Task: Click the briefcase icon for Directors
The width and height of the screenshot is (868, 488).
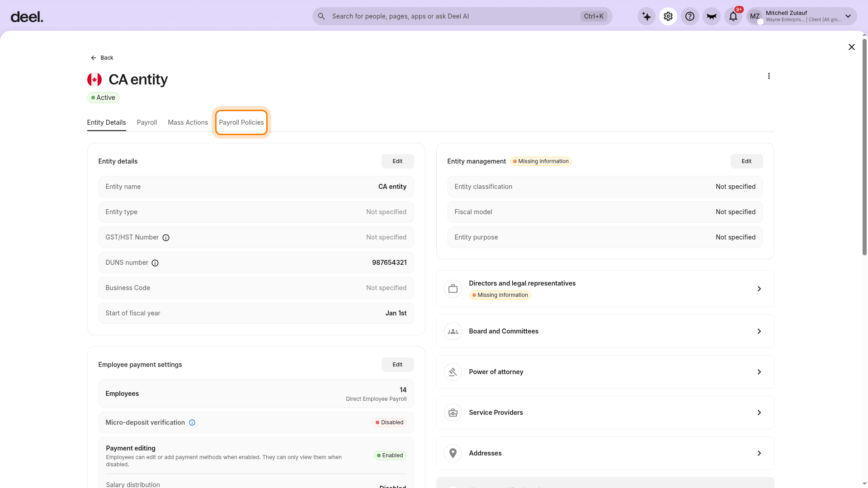Action: point(453,289)
